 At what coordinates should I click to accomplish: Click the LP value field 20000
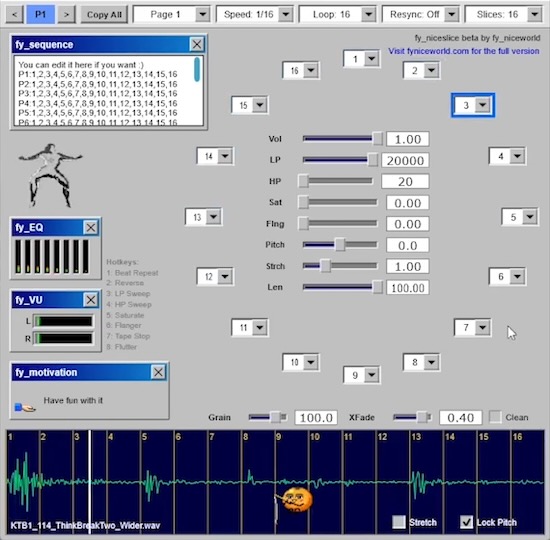405,160
